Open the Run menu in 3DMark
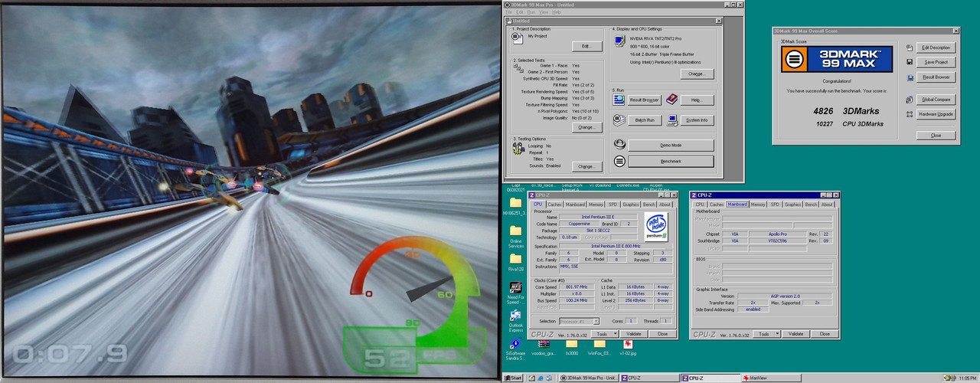Image resolution: width=980 pixels, height=383 pixels. click(x=532, y=12)
